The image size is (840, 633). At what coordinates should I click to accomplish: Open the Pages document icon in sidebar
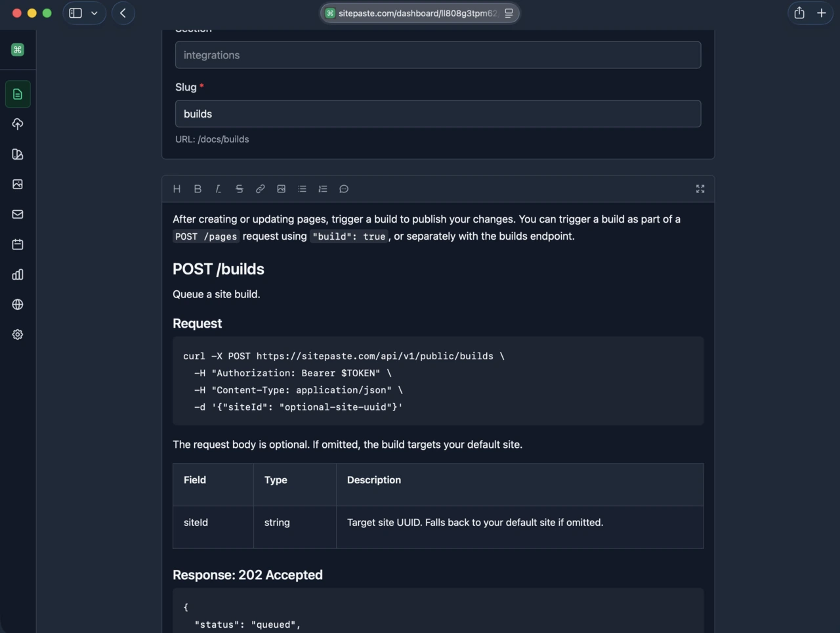click(x=18, y=94)
